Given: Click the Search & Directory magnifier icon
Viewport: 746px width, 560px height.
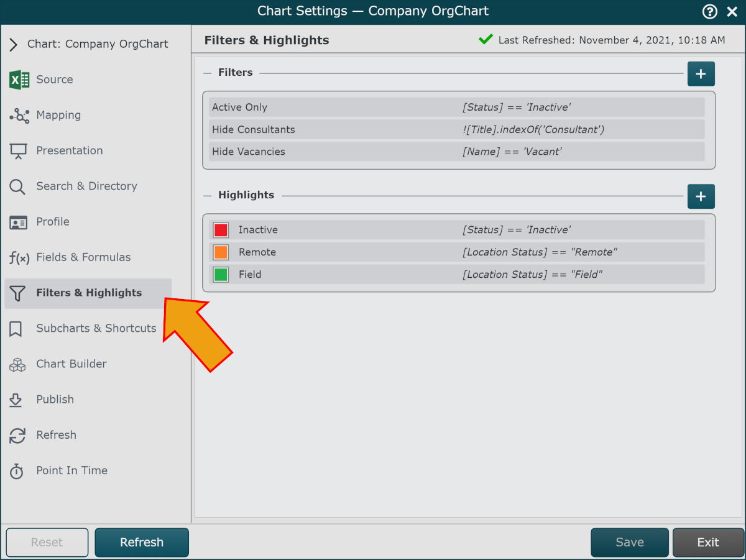Looking at the screenshot, I should (17, 186).
